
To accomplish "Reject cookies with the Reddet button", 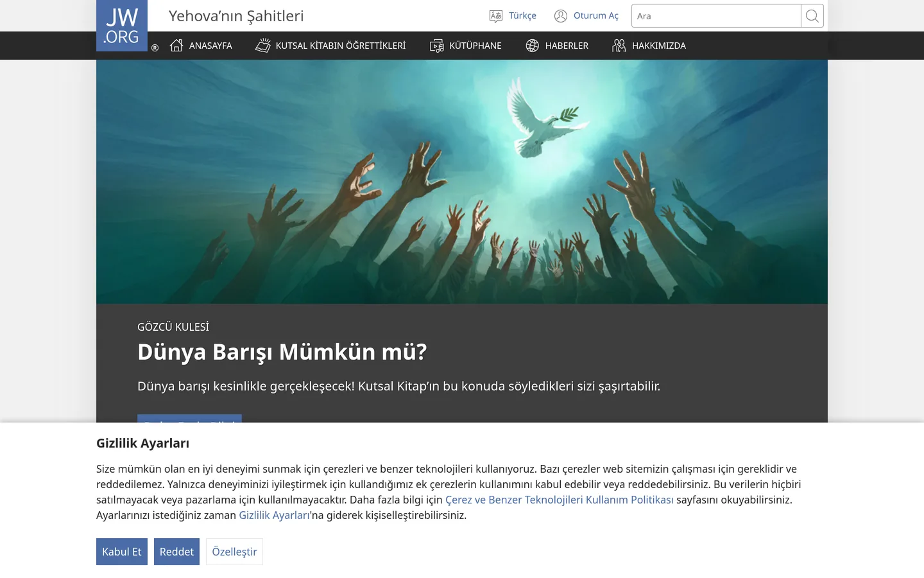I will pyautogui.click(x=176, y=552).
